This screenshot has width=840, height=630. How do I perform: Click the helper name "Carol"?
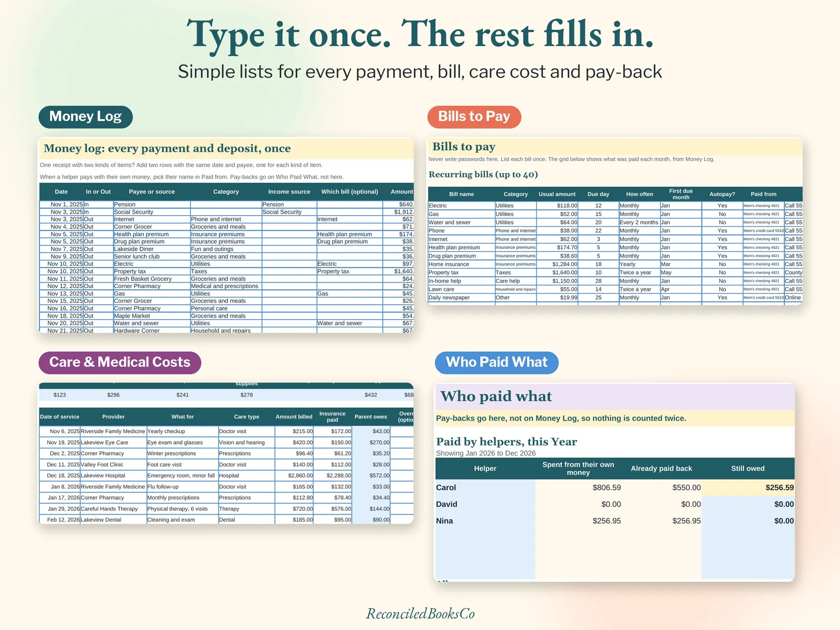tap(446, 488)
